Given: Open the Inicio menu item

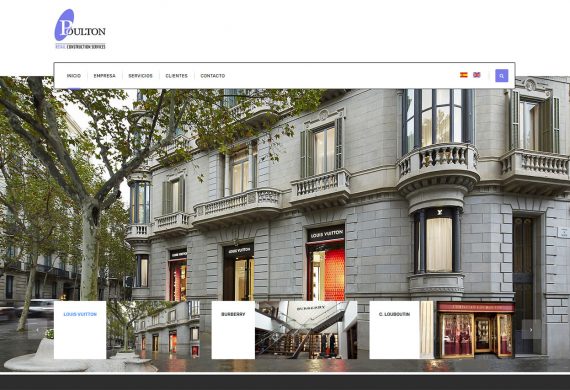Looking at the screenshot, I should [74, 76].
